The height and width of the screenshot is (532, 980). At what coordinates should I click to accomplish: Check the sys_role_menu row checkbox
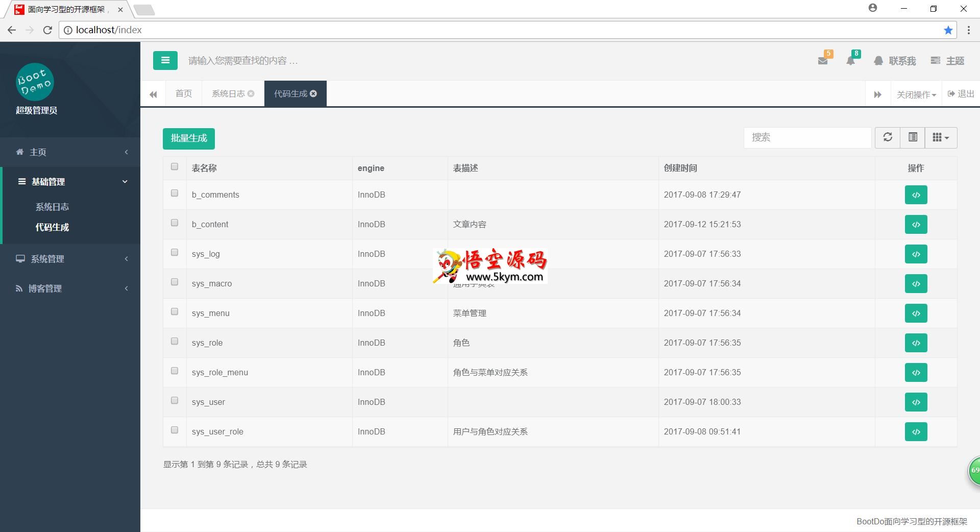[175, 371]
